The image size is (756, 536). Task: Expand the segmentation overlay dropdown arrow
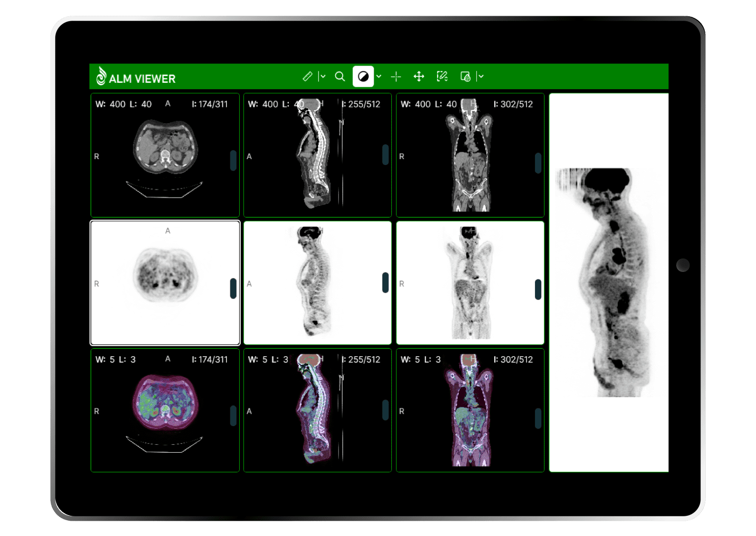click(481, 76)
